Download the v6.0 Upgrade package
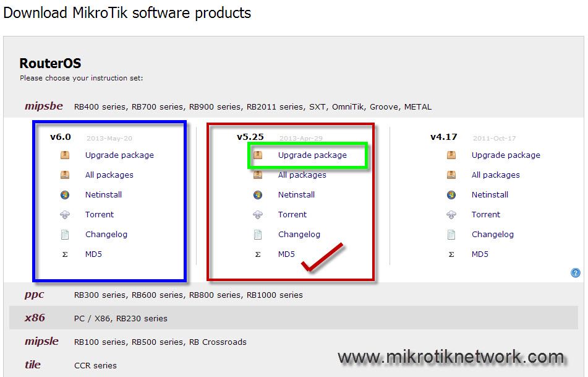588x377 pixels. tap(119, 155)
